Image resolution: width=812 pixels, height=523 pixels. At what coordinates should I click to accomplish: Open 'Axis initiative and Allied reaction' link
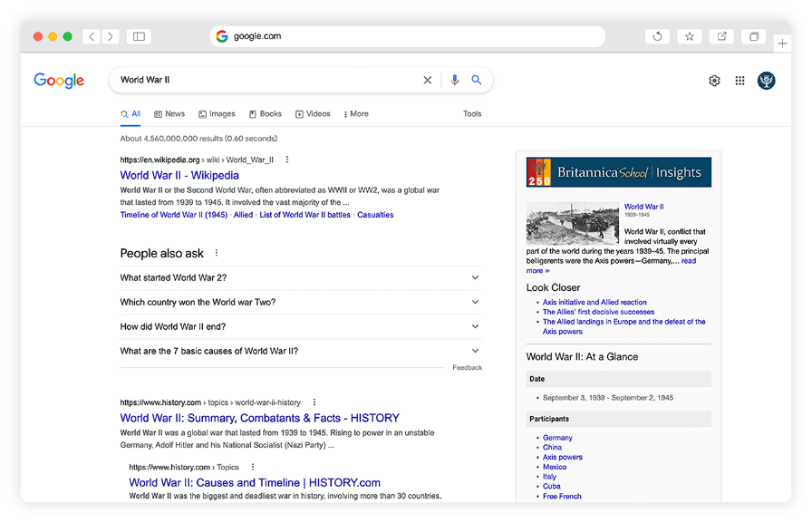pyautogui.click(x=594, y=302)
